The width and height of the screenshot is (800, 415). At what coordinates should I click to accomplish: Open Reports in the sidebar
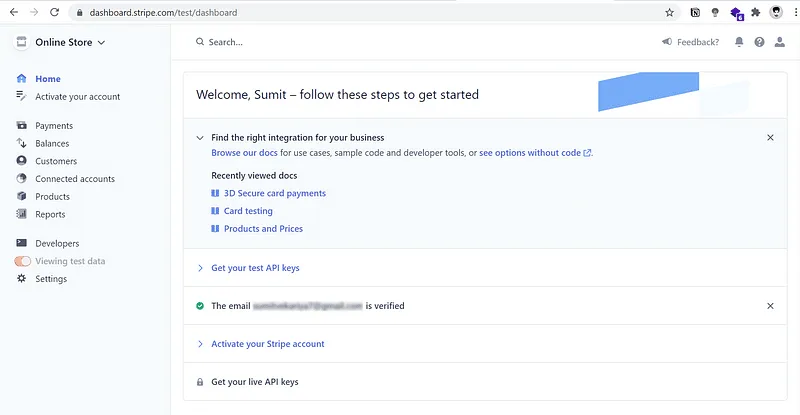click(x=50, y=214)
